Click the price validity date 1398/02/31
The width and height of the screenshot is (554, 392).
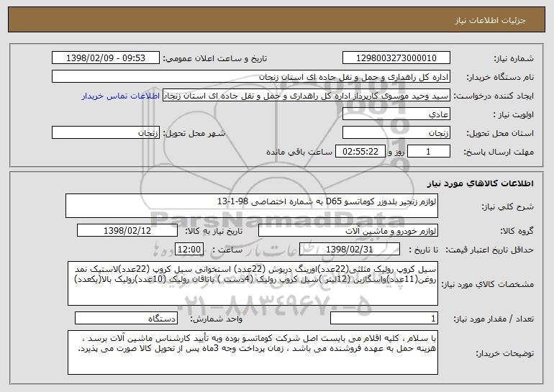pos(350,250)
